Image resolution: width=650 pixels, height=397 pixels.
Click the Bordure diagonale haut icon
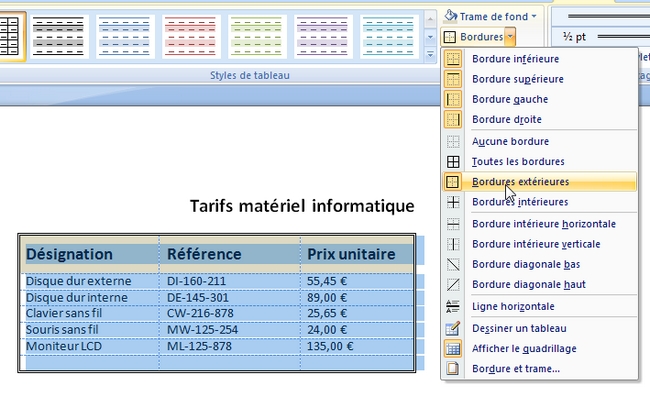coord(453,285)
